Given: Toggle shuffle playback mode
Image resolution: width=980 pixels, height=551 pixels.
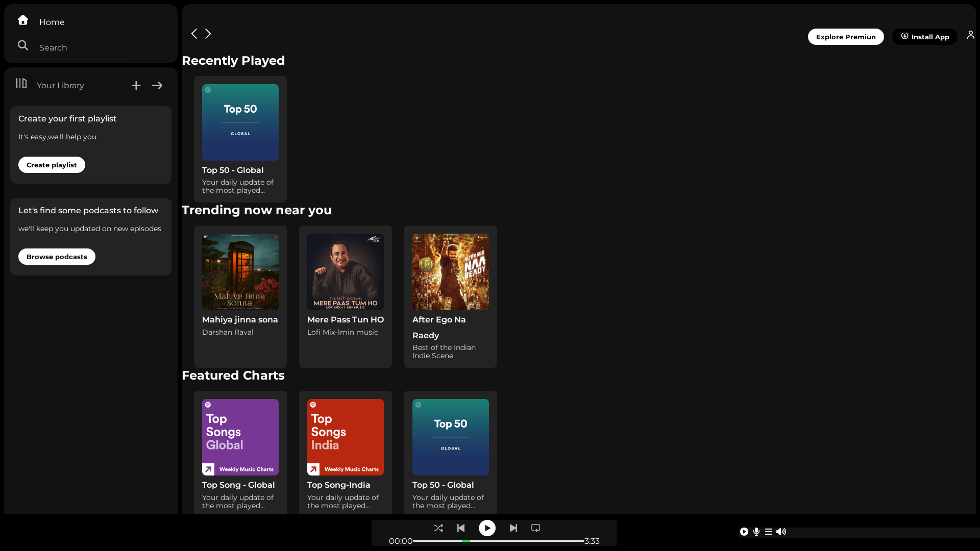Looking at the screenshot, I should point(438,528).
